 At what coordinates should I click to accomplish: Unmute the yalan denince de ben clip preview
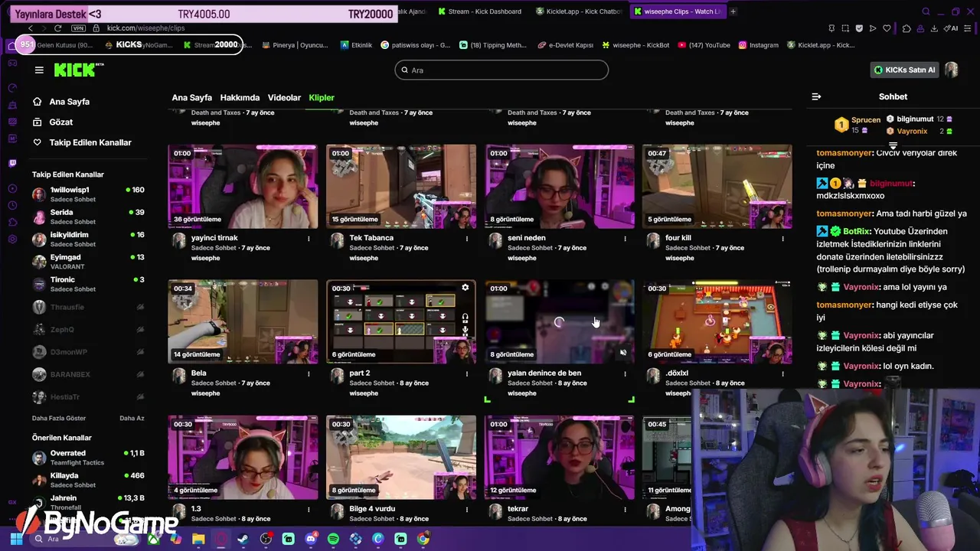pyautogui.click(x=623, y=353)
